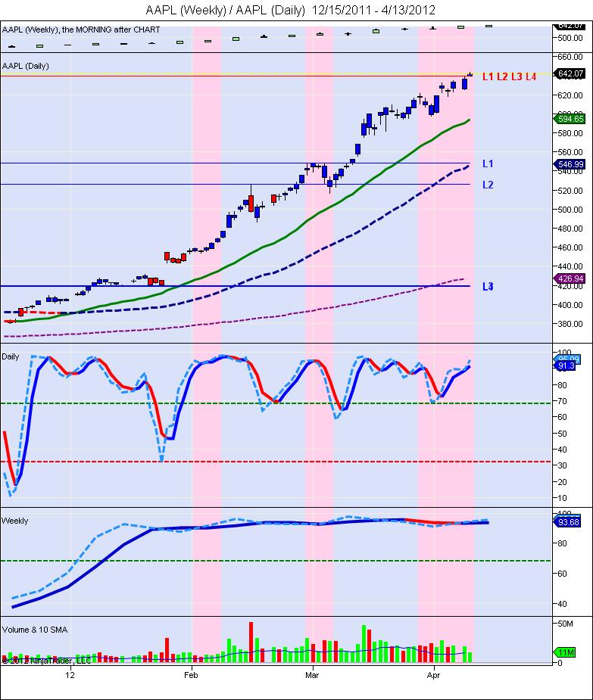The image size is (593, 700).
Task: Click the 70 axis label in Daily panel
Action: pos(563,401)
